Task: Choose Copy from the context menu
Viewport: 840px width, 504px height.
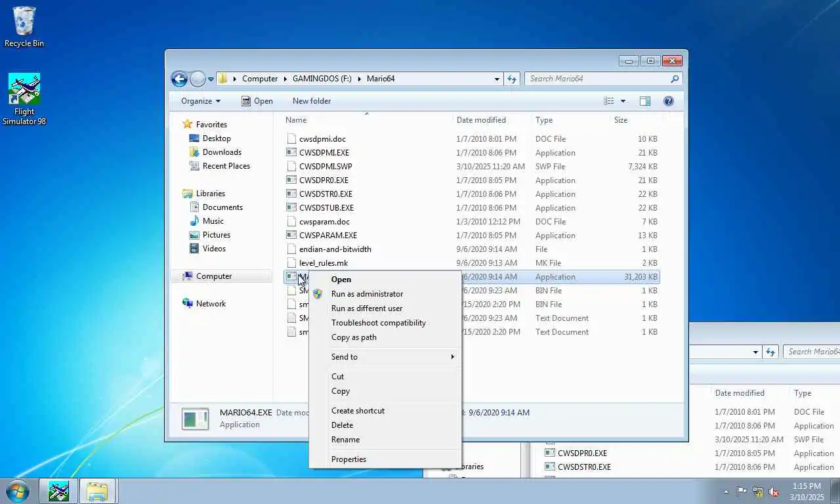Action: click(385, 391)
